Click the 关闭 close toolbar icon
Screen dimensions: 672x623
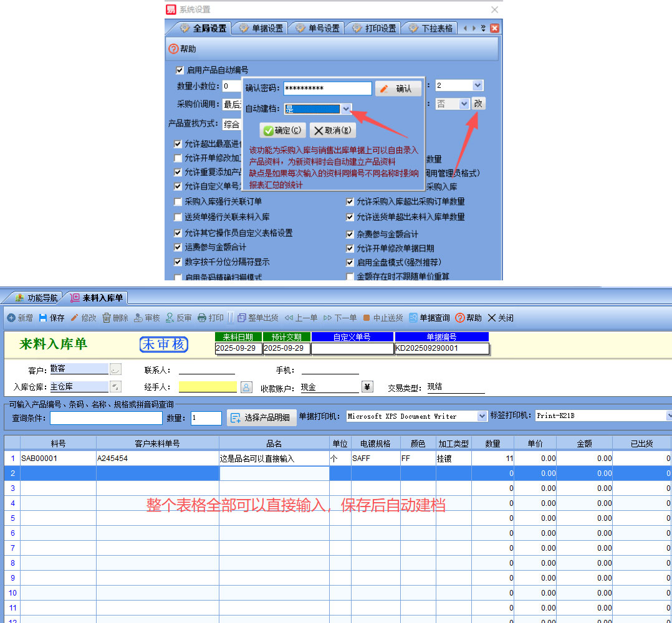492,318
